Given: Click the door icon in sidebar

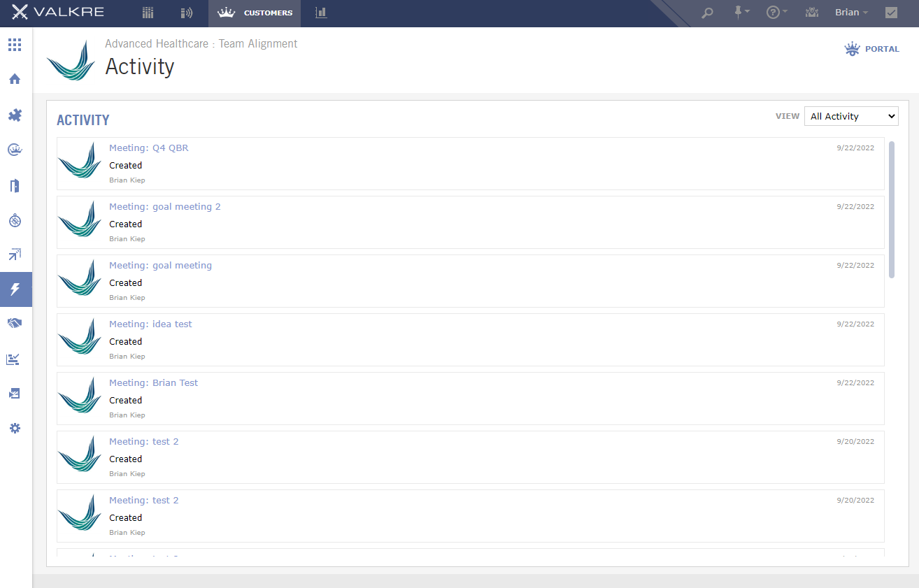Looking at the screenshot, I should [15, 185].
